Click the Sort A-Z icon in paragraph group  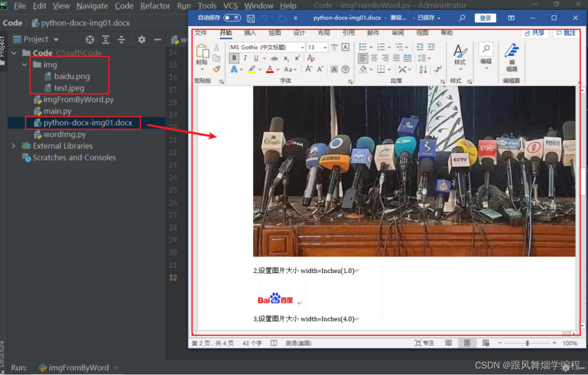(x=423, y=69)
